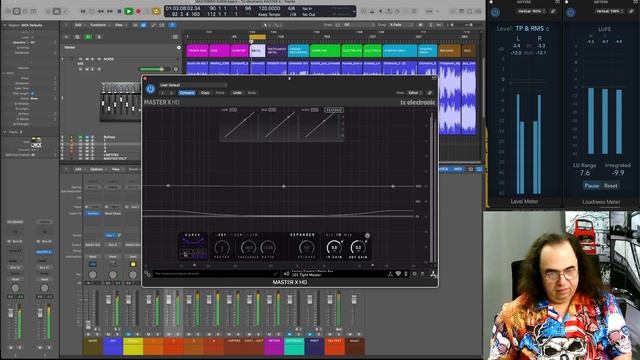Viewport: 640px width, 360px height.
Task: Click Copy in the plugin header
Action: coord(205,93)
